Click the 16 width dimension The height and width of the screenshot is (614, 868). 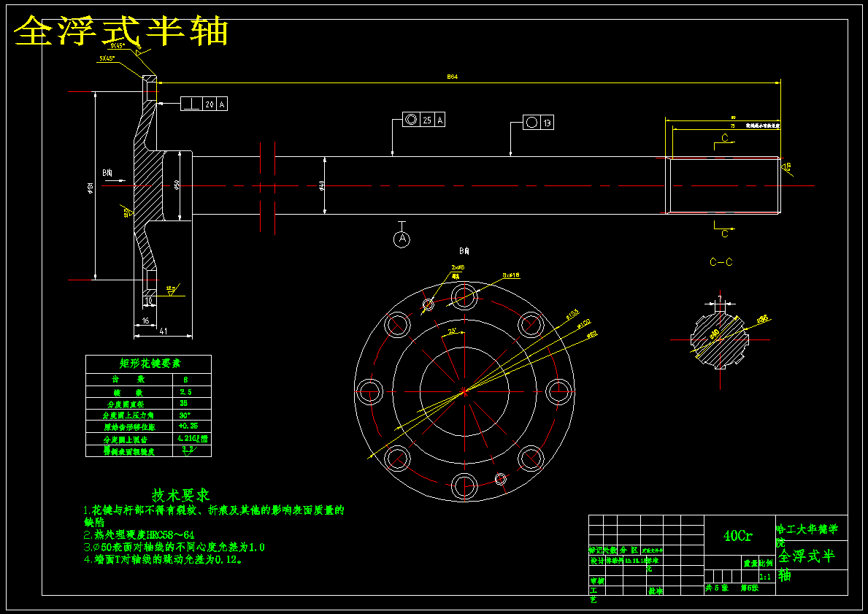click(x=145, y=321)
